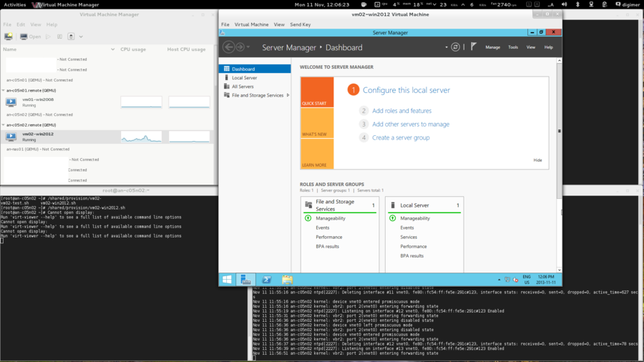The image size is (644, 362).
Task: Click Activities in the GNOME top bar
Action: [15, 4]
